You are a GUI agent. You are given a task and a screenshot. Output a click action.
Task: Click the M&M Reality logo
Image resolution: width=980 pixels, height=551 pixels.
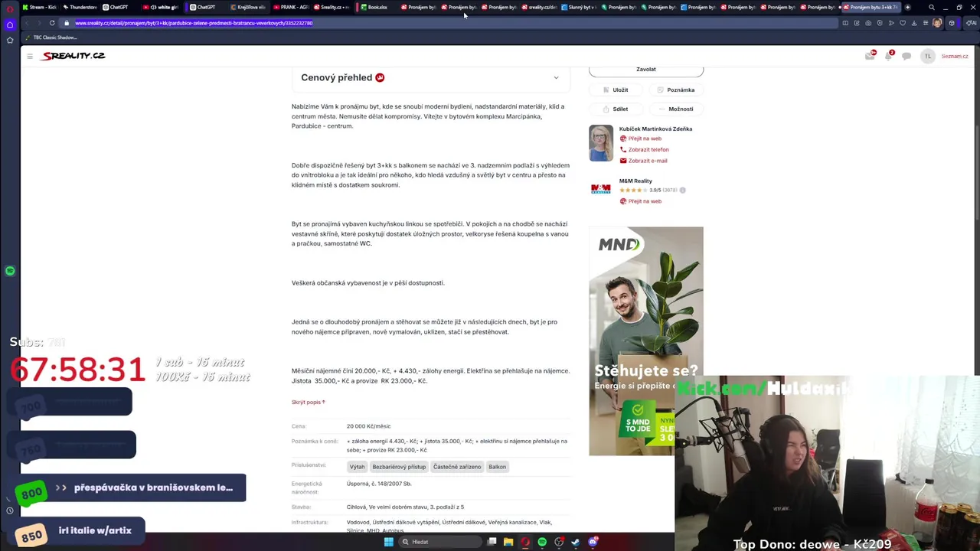point(601,189)
